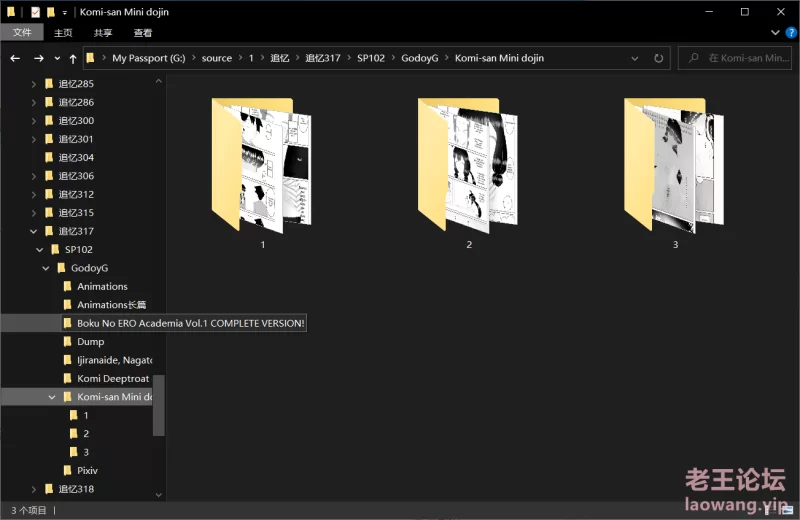This screenshot has height=520, width=800.
Task: Open folder 2 thumbnail
Action: (468, 165)
